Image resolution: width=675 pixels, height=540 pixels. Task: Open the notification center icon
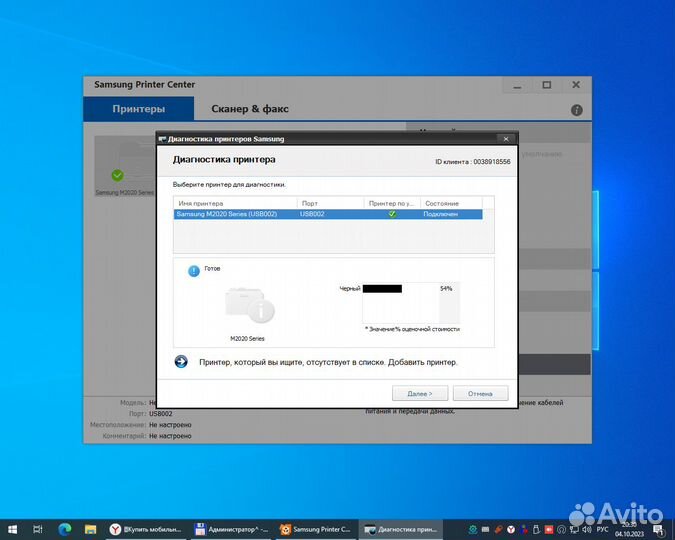[659, 529]
